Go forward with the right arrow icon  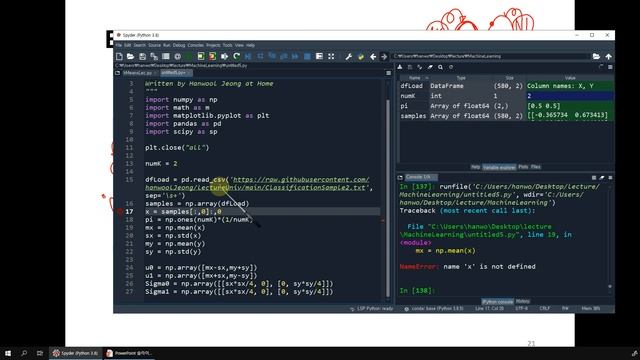tap(384, 56)
